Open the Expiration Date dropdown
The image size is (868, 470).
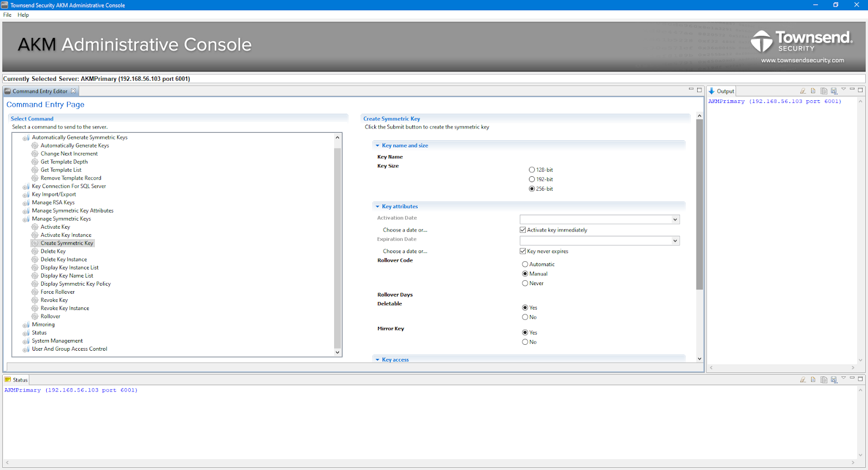675,241
